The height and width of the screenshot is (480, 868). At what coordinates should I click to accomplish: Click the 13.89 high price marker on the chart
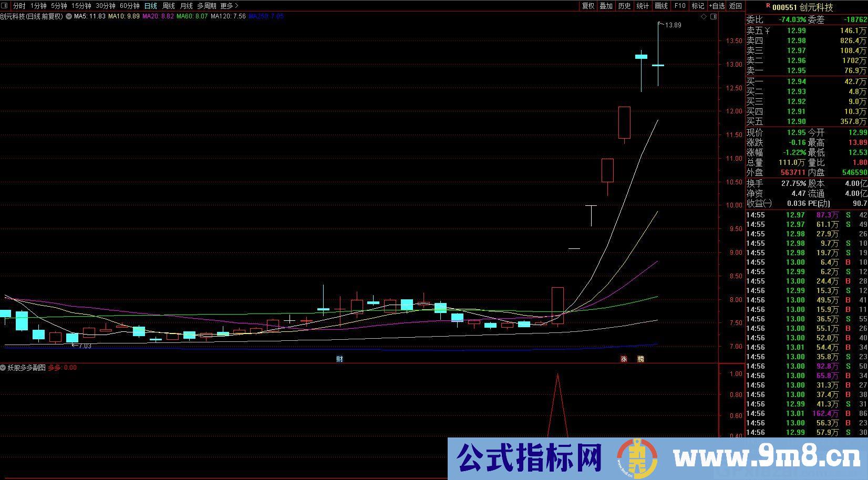(673, 25)
